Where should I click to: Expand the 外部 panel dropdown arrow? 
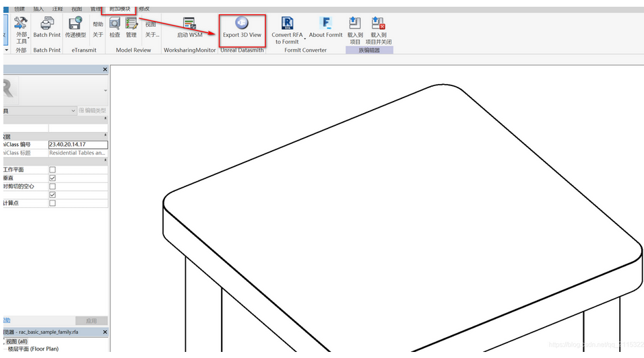click(x=7, y=50)
